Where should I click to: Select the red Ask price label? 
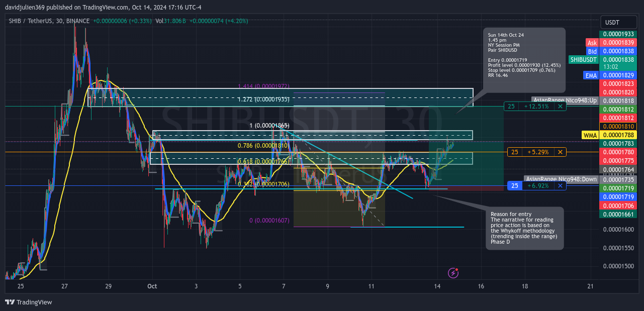coord(592,43)
